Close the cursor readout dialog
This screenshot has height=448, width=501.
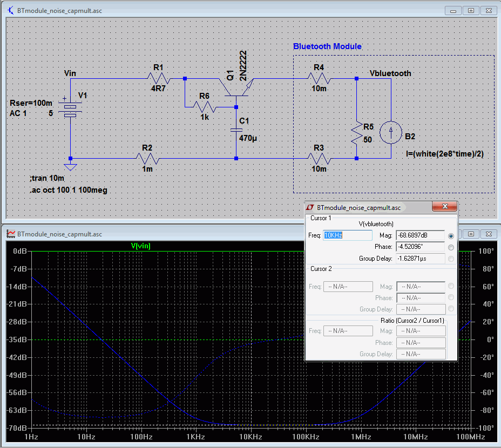click(445, 207)
